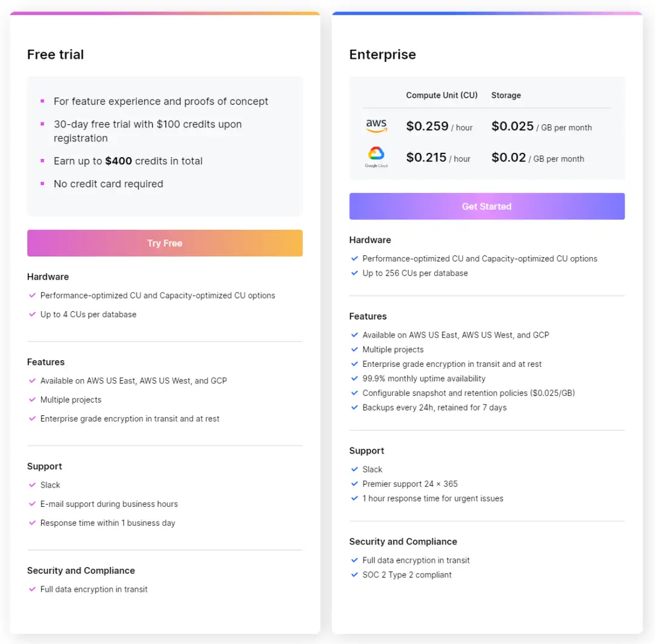Click the AWS $0.259 per hour price
Image resolution: width=655 pixels, height=644 pixels.
tap(439, 126)
